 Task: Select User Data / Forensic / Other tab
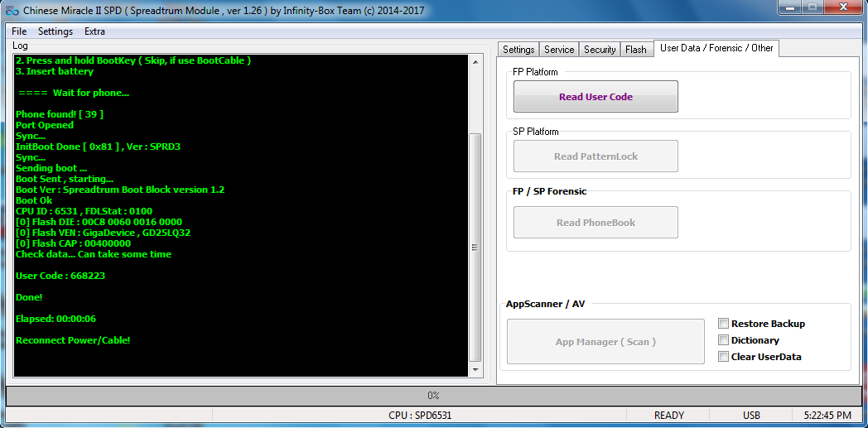[716, 48]
